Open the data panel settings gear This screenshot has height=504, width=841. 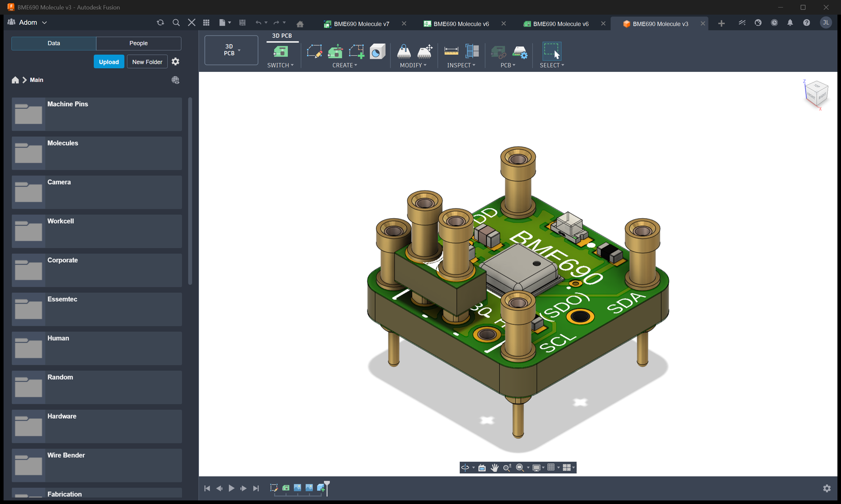[x=175, y=62]
